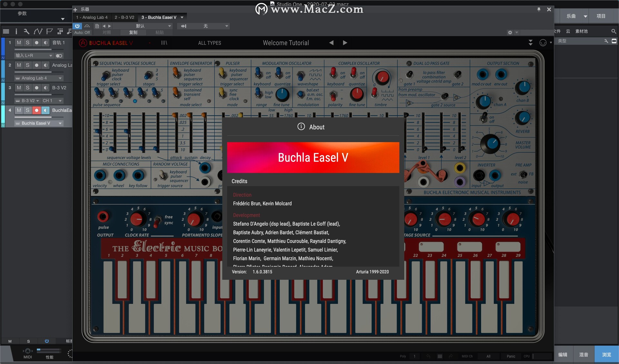Switch to the 浏览 view
Viewport: 619px width, 364px height.
[606, 355]
